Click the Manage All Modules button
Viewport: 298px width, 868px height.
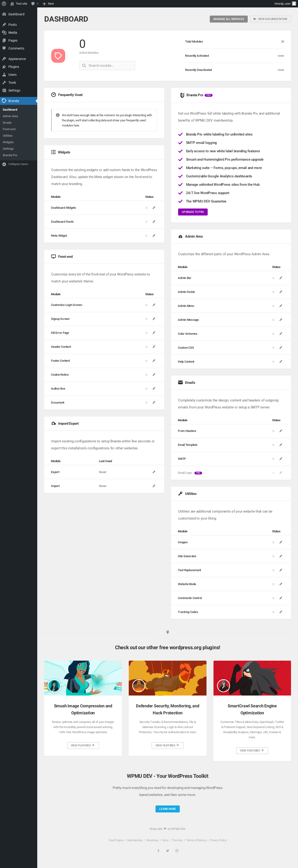click(x=228, y=19)
